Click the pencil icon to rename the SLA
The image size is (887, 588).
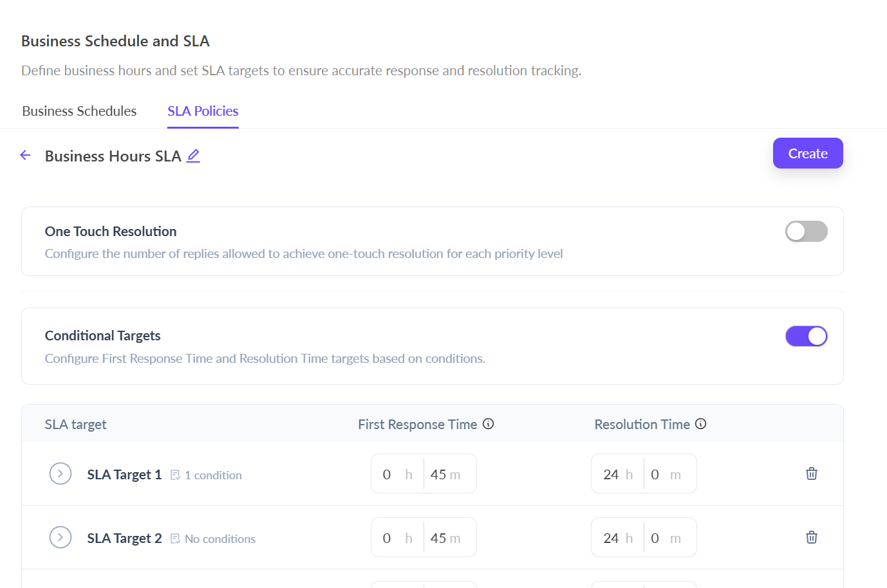193,156
